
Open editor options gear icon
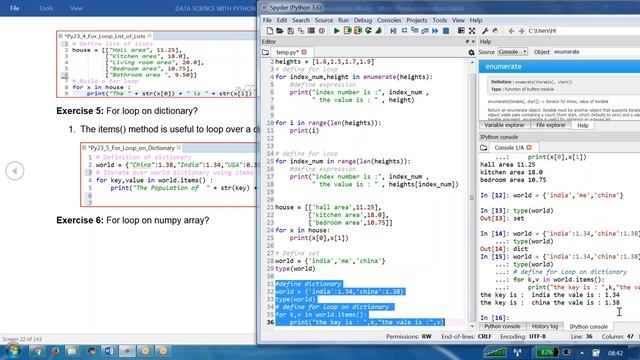click(471, 52)
